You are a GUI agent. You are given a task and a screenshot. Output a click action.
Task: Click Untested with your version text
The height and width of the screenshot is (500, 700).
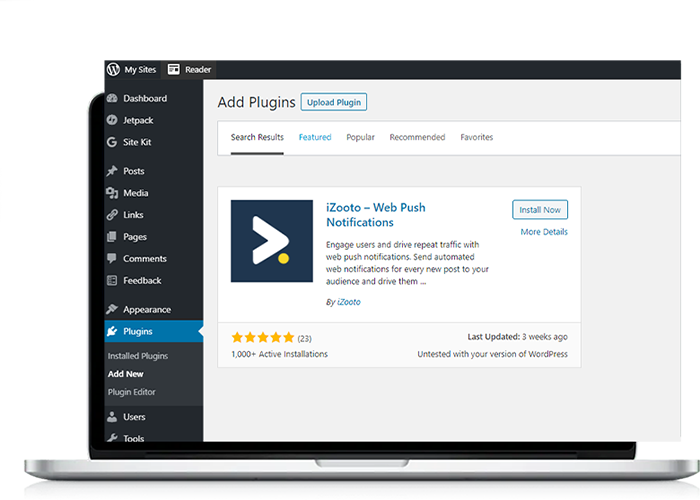point(492,354)
